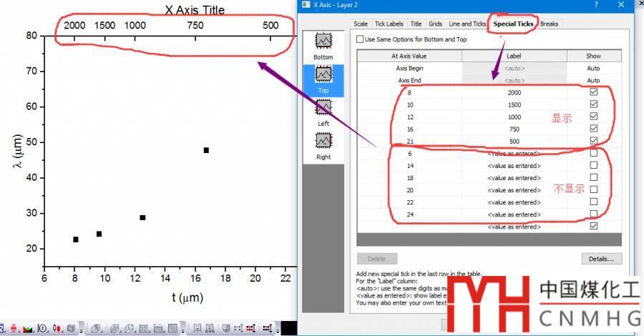Open the Title tab
644x336 pixels.
[x=416, y=24]
